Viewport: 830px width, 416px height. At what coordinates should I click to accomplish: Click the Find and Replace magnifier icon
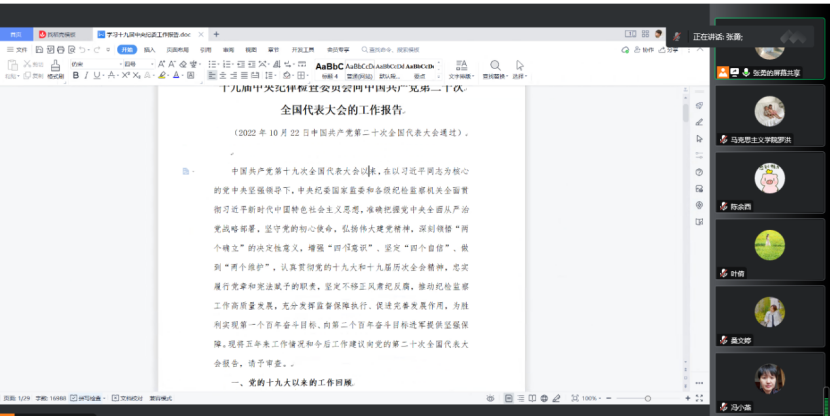pos(495,65)
